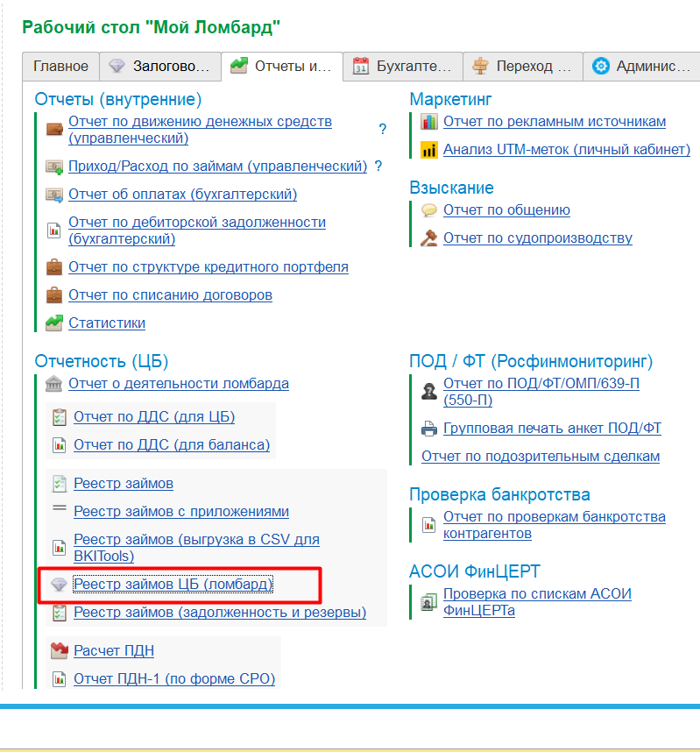Open Реестр займов ЦБ (ломбард) link
Screen dimensions: 700x752
point(173,584)
